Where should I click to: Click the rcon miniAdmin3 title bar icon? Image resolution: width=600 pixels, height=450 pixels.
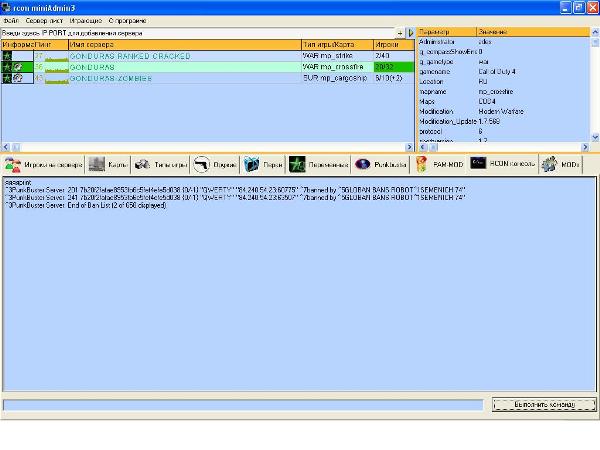tap(6, 7)
